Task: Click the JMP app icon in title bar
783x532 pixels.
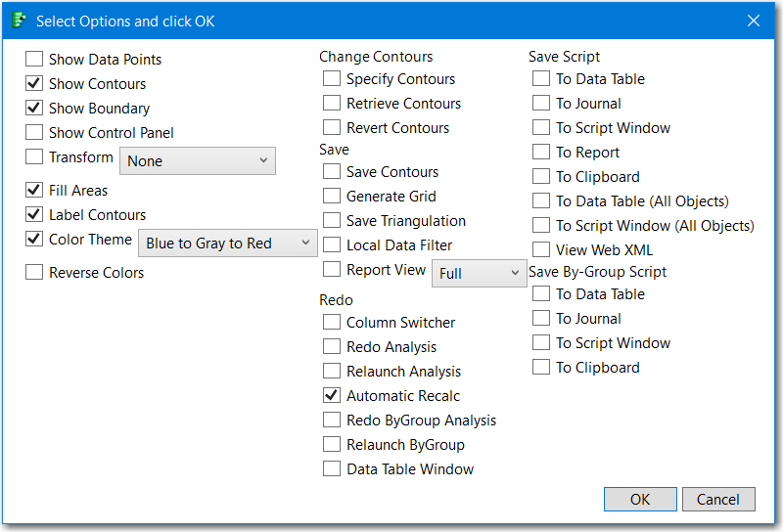Action: pos(21,21)
